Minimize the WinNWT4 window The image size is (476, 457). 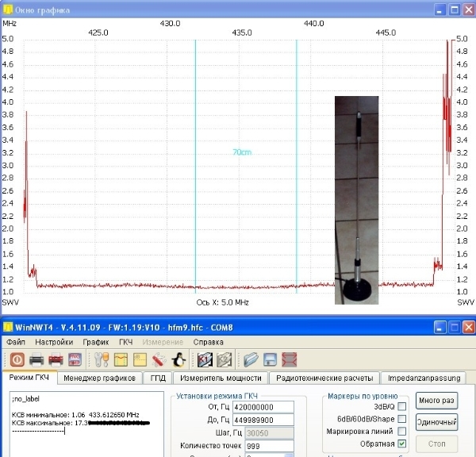tap(440, 328)
